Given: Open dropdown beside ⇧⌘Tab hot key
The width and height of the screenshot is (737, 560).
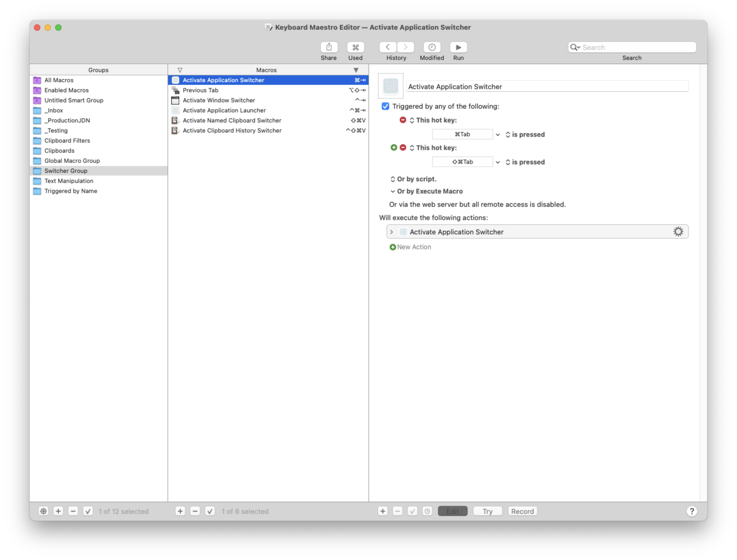Looking at the screenshot, I should (x=498, y=162).
